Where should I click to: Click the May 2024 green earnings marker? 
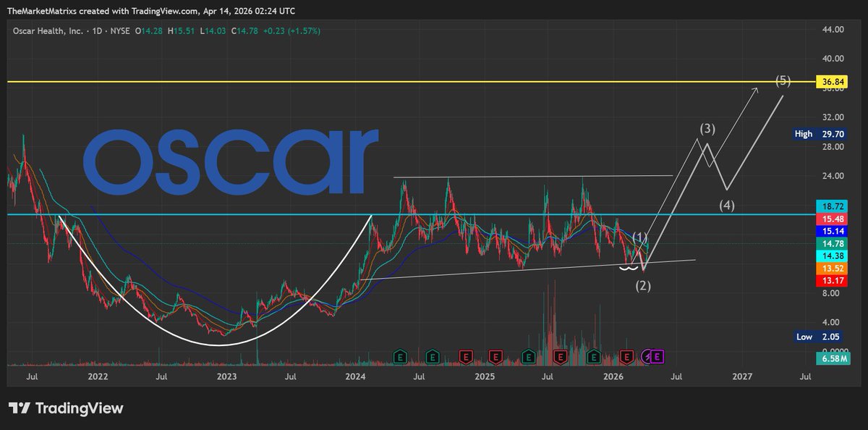click(400, 356)
